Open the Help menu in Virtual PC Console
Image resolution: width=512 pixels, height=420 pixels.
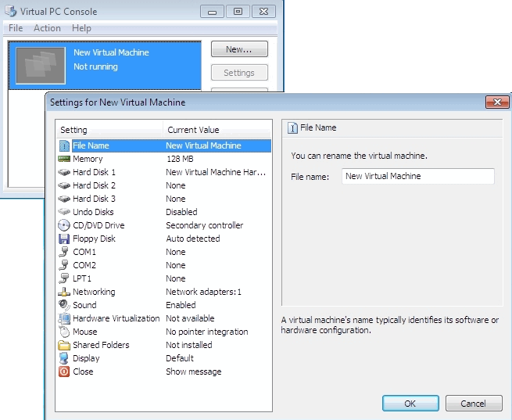tap(81, 28)
